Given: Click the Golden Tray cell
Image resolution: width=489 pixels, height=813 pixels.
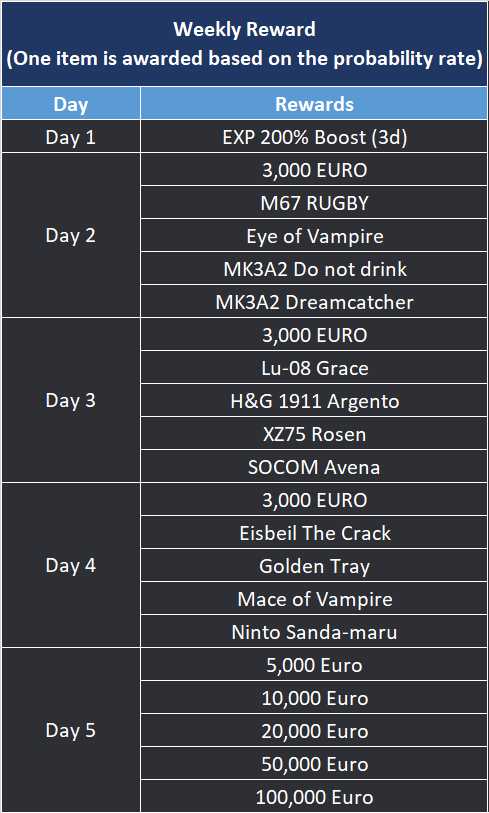Looking at the screenshot, I should (x=314, y=565).
